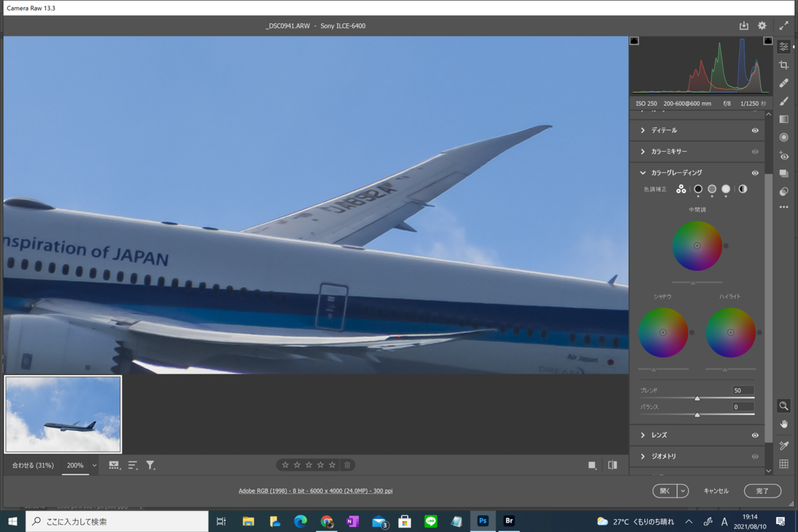This screenshot has width=798, height=532.
Task: Select the Spot Removal bandage tool
Action: pos(784,83)
